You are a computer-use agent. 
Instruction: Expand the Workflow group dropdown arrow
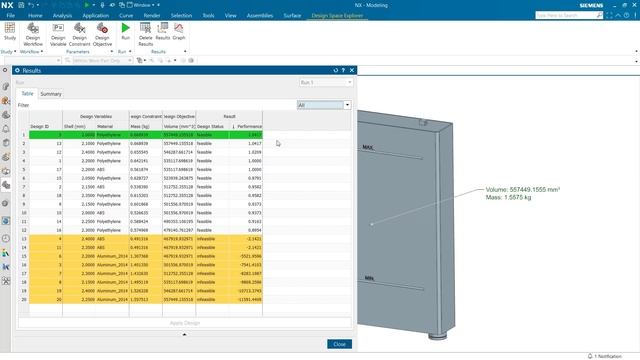tap(42, 51)
